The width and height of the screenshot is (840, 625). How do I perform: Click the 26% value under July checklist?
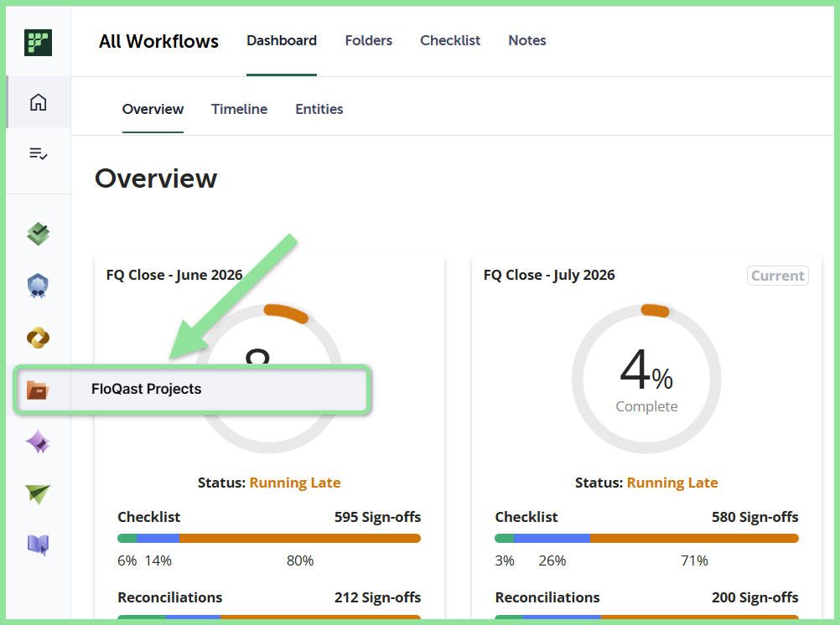[552, 560]
